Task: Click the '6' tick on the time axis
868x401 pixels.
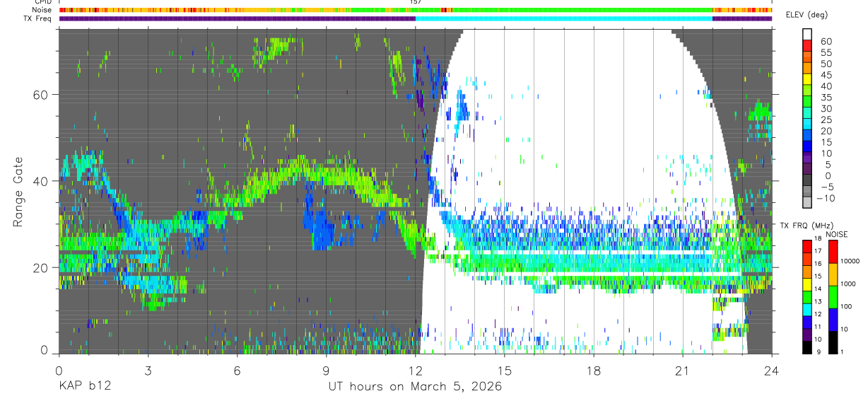Action: (237, 371)
